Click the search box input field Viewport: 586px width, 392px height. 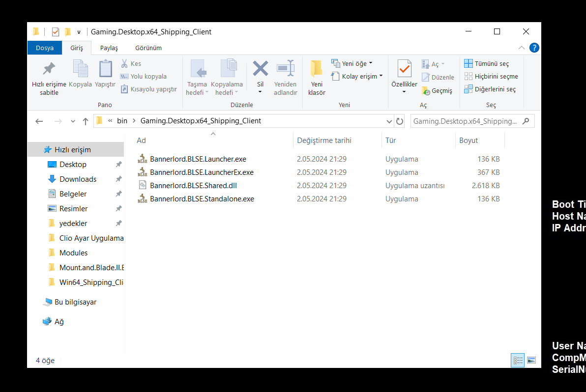465,121
